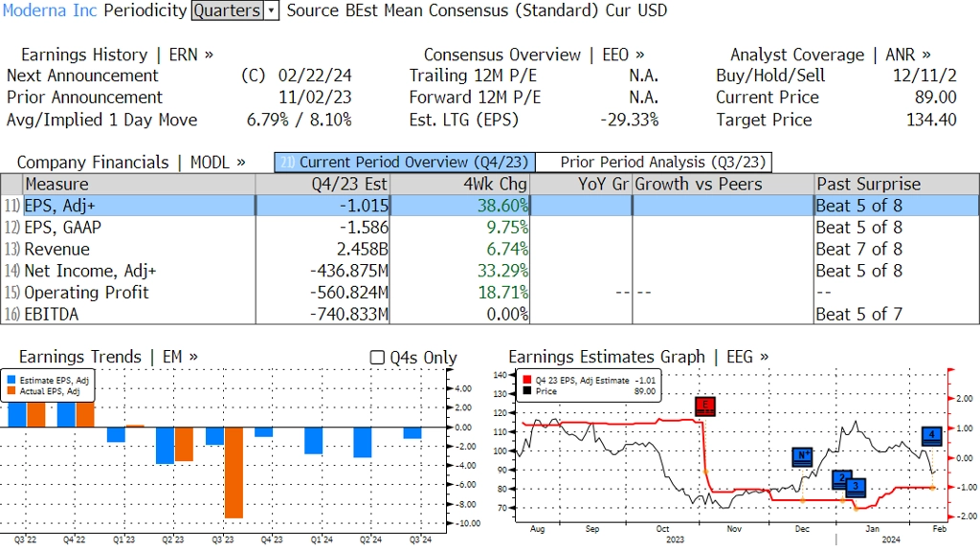This screenshot has height=549, width=980.
Task: Click the Growth vs Peers column header
Action: pyautogui.click(x=724, y=185)
